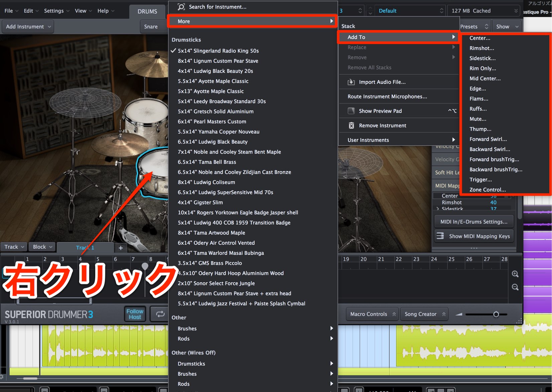Screen dimensions: 552x392
Task: Click the timeline zoom in magnifier
Action: (x=515, y=274)
